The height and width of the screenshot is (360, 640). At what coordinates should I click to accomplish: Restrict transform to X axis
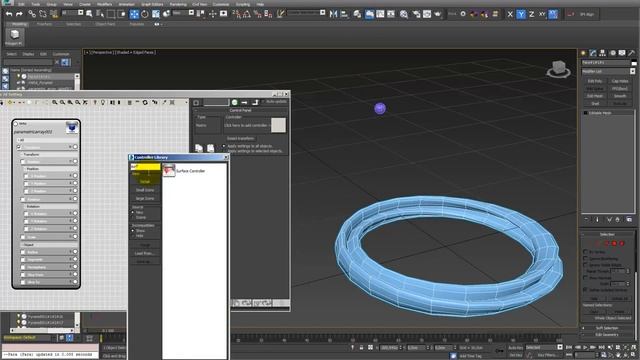pyautogui.click(x=510, y=14)
